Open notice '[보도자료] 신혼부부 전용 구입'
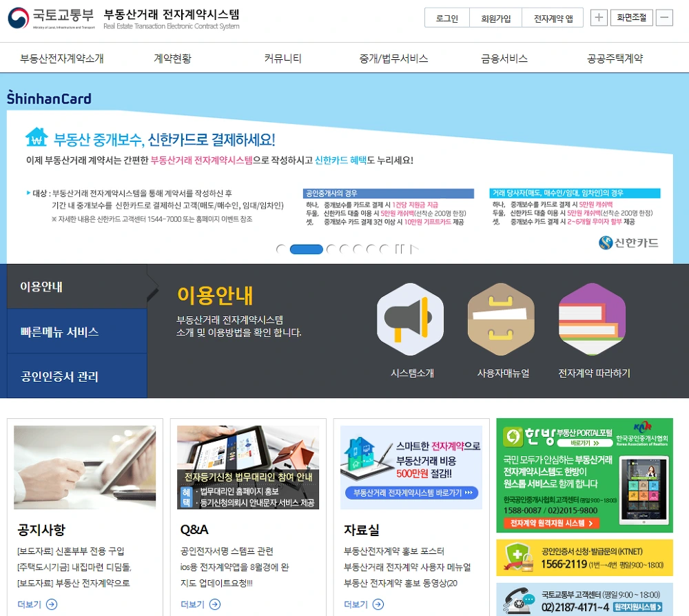Image resolution: width=689 pixels, height=616 pixels. tap(71, 551)
